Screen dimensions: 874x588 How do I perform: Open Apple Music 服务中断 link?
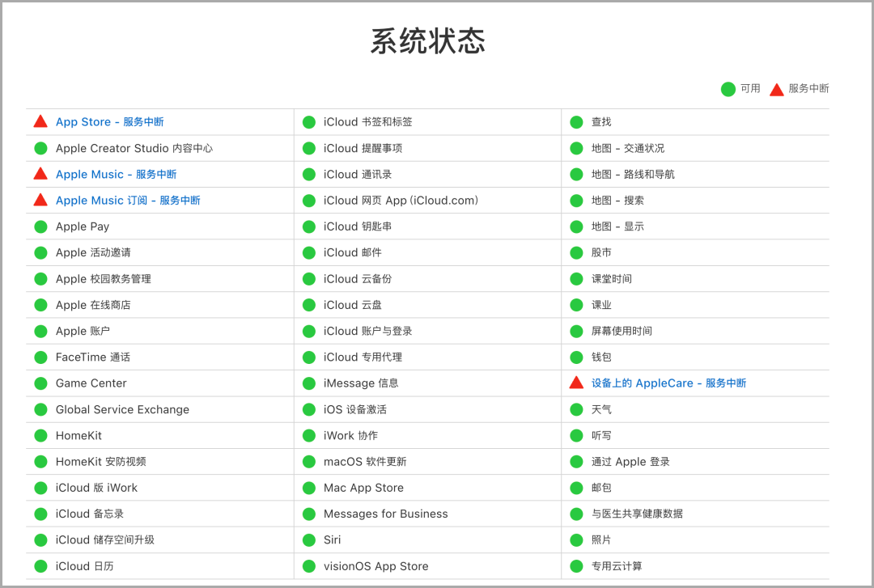(116, 175)
